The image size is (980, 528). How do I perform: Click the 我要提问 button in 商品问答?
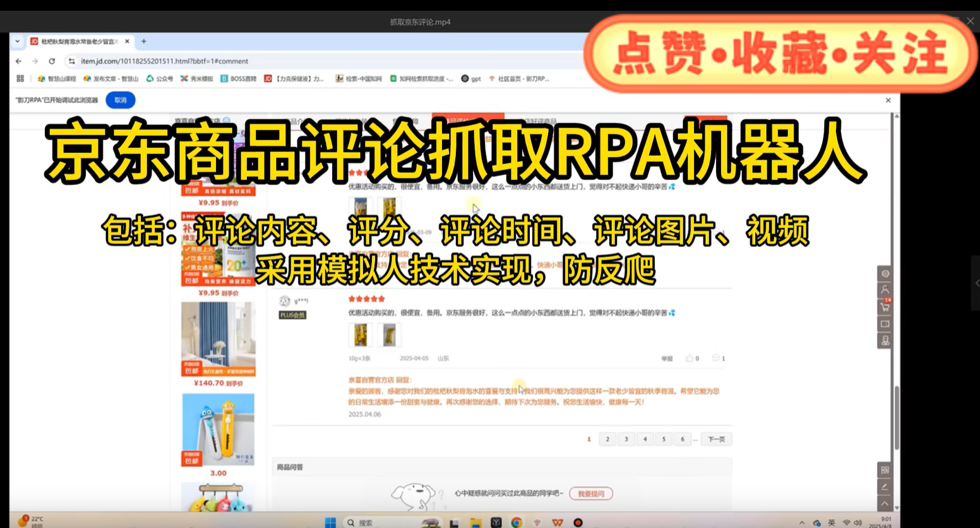coord(592,493)
